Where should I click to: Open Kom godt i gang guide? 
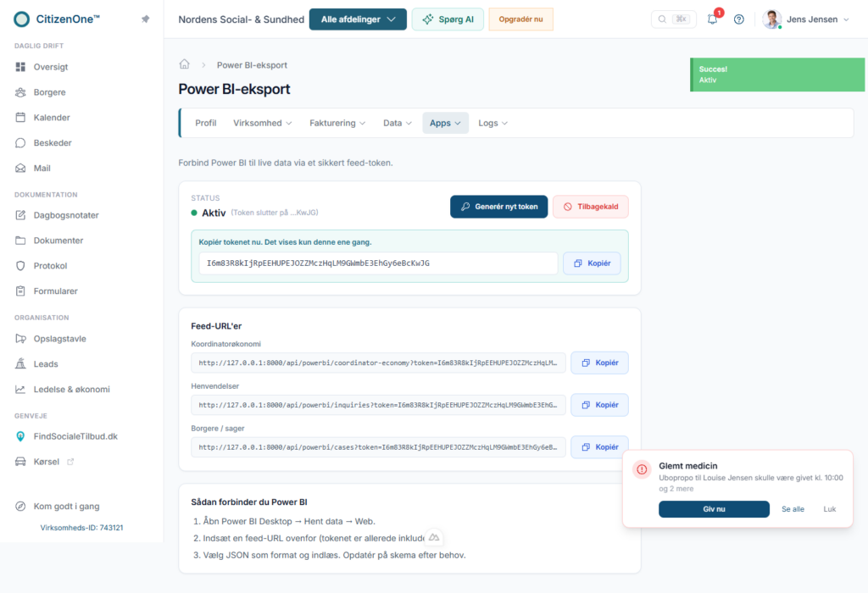tap(66, 506)
